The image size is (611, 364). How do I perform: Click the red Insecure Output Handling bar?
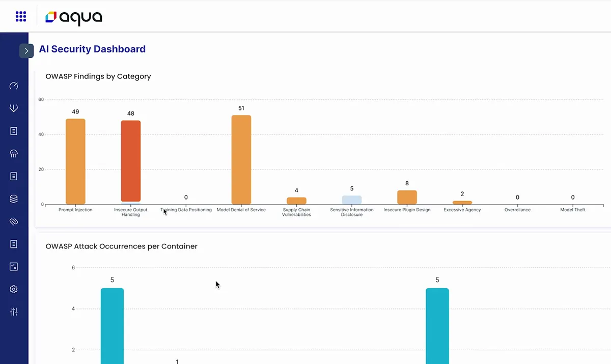[131, 161]
